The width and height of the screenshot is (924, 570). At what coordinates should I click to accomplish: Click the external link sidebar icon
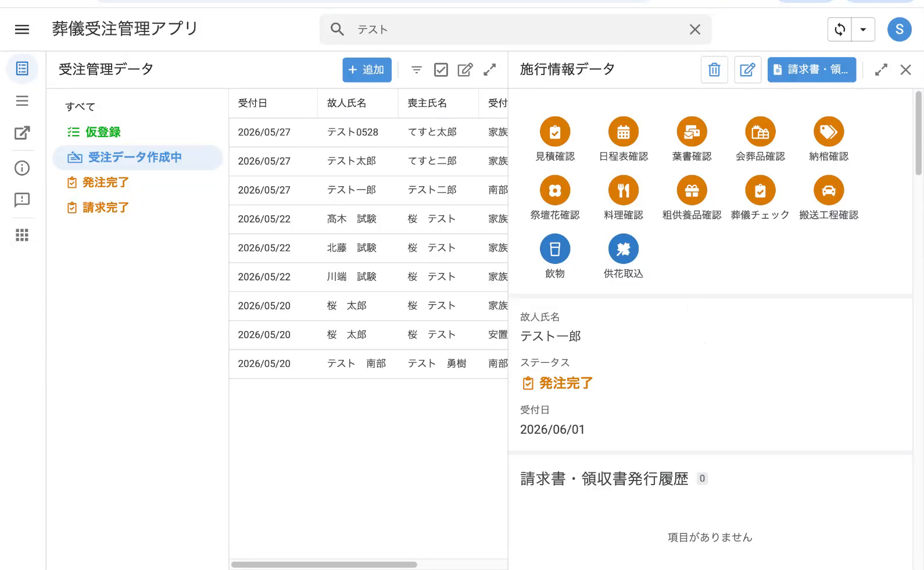[x=22, y=133]
